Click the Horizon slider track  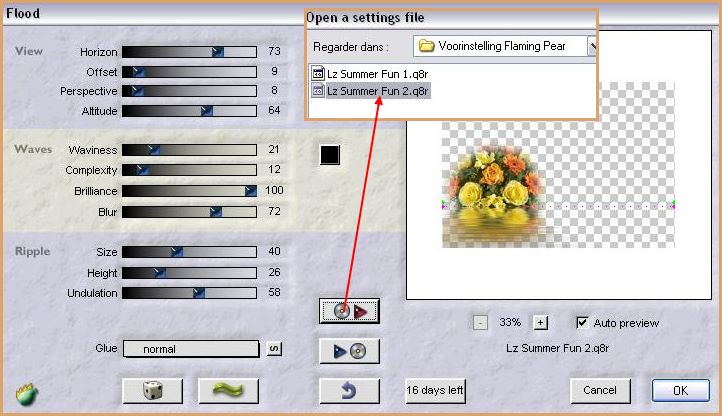(x=188, y=51)
